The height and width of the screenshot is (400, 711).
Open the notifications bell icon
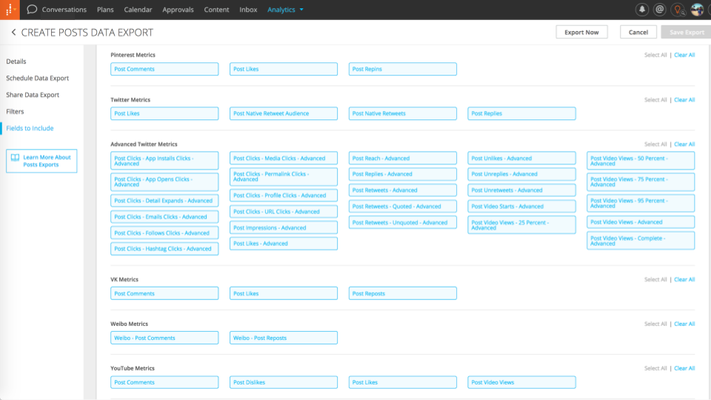642,10
